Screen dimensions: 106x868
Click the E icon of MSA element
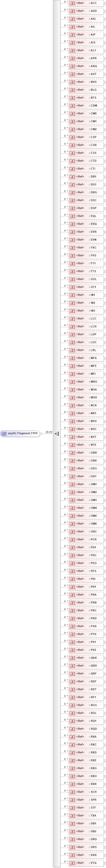[x=72, y=390]
